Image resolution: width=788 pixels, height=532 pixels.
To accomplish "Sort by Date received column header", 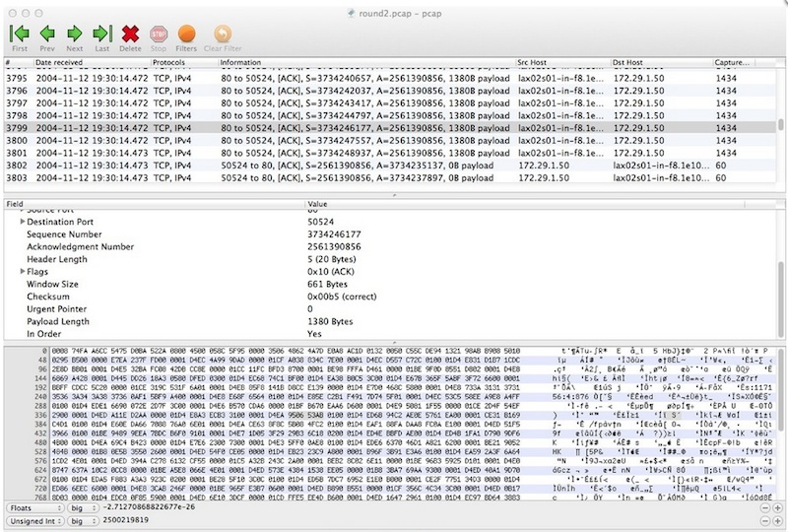I will [89, 62].
